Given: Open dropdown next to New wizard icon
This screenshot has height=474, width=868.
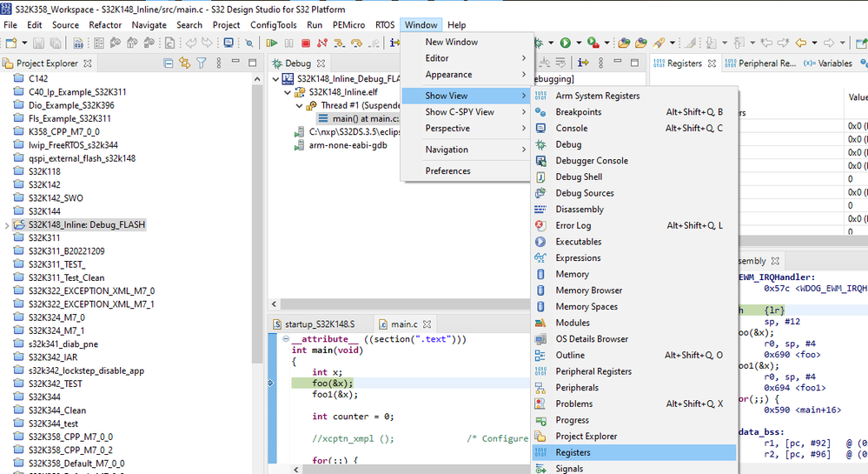Looking at the screenshot, I should point(24,43).
